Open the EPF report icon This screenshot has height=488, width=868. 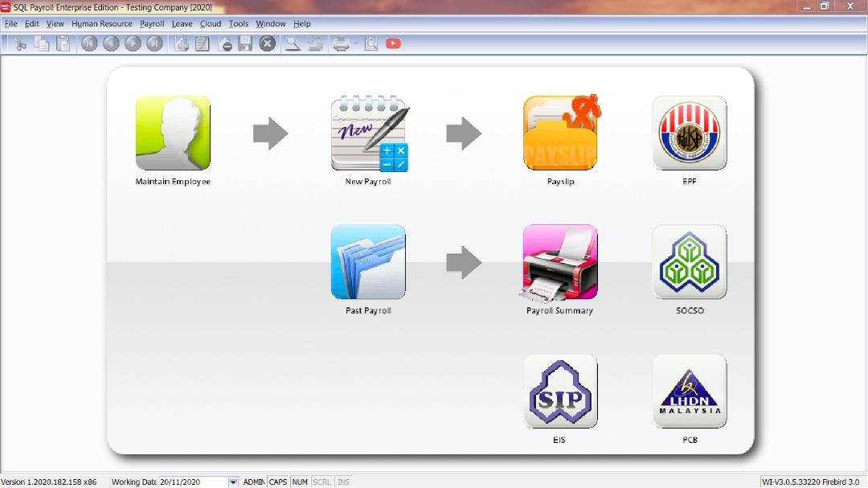(690, 133)
